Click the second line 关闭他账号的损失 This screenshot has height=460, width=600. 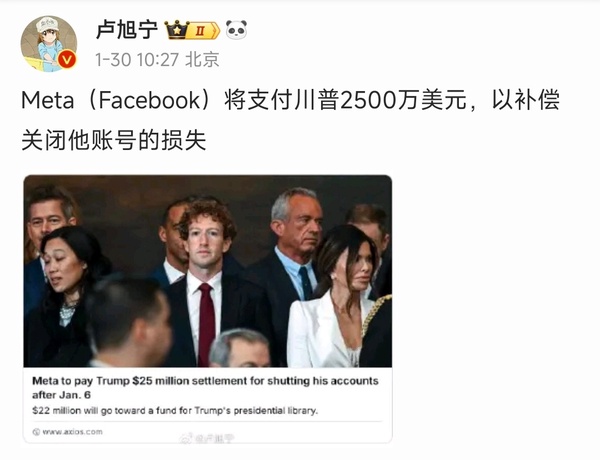(114, 140)
